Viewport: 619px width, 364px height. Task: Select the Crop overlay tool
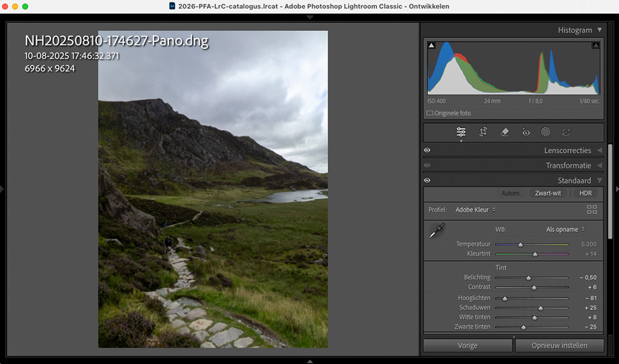click(483, 131)
